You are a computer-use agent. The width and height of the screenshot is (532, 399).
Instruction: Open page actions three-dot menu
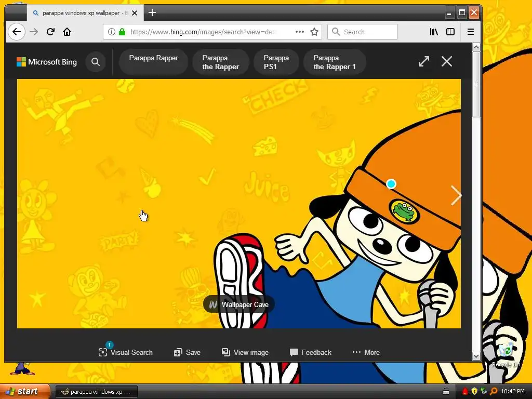[x=300, y=32]
